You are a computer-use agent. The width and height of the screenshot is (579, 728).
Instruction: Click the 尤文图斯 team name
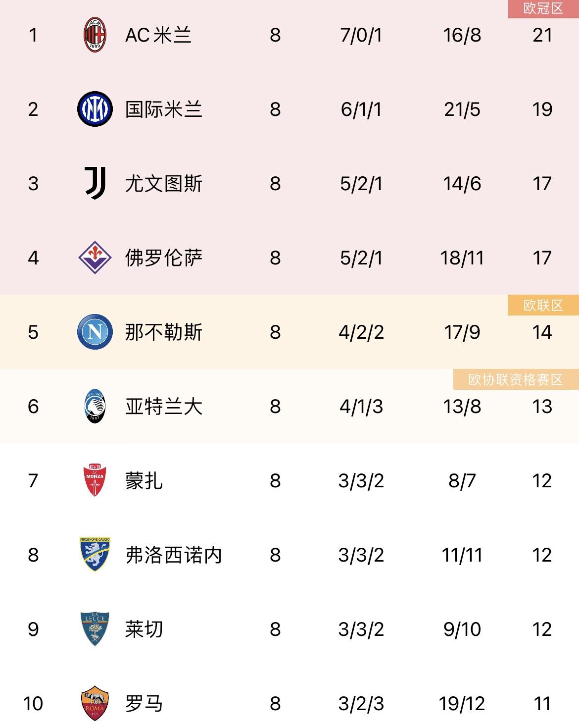[163, 184]
